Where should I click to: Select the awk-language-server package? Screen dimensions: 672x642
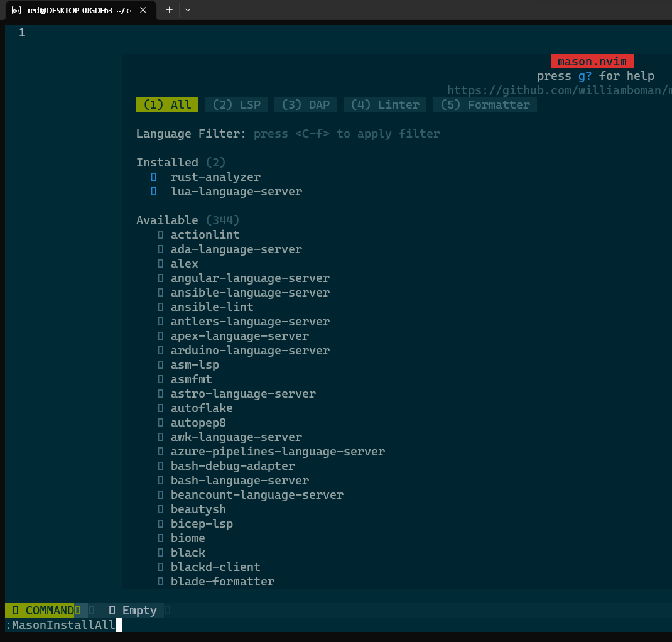point(236,437)
